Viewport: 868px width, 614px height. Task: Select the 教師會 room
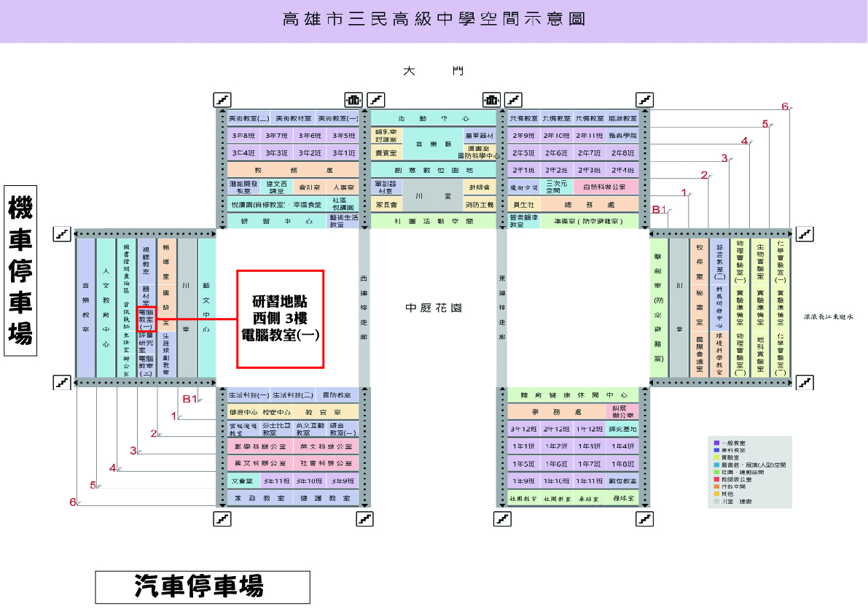[480, 187]
